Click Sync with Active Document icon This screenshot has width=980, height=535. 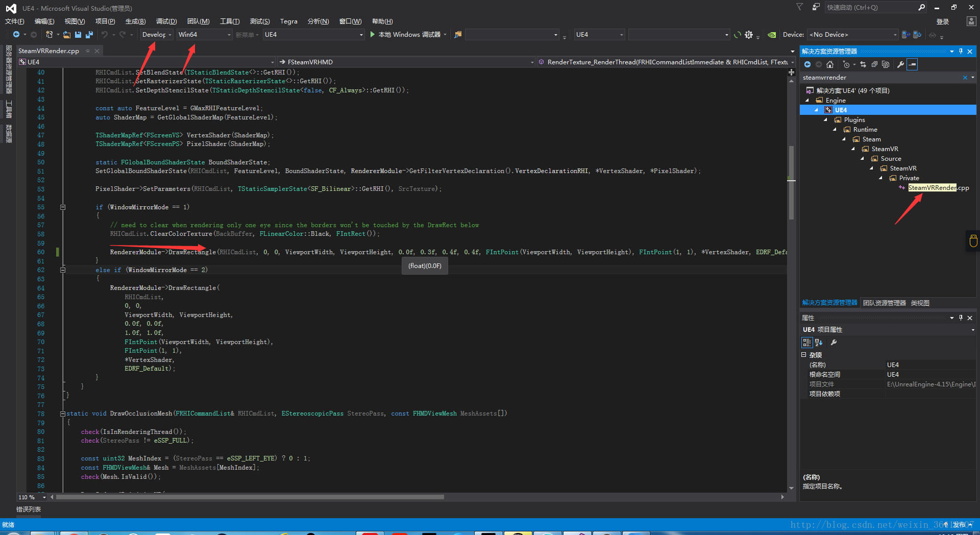863,64
